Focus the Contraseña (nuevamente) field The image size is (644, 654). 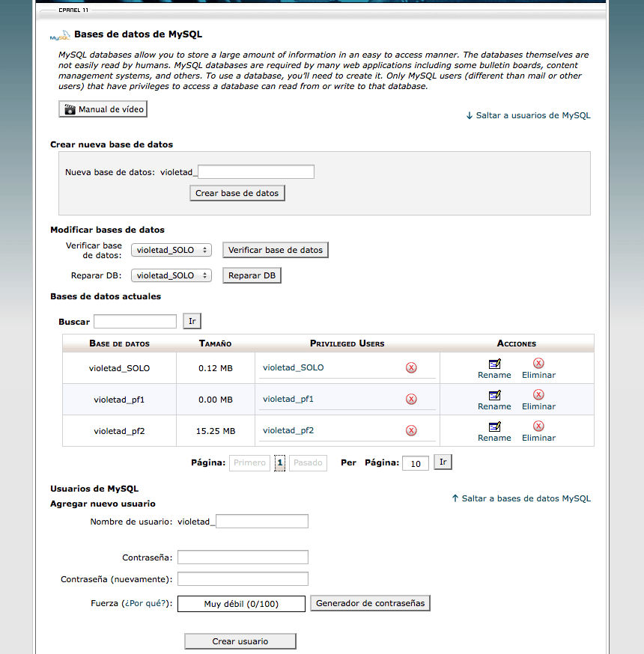tap(243, 579)
